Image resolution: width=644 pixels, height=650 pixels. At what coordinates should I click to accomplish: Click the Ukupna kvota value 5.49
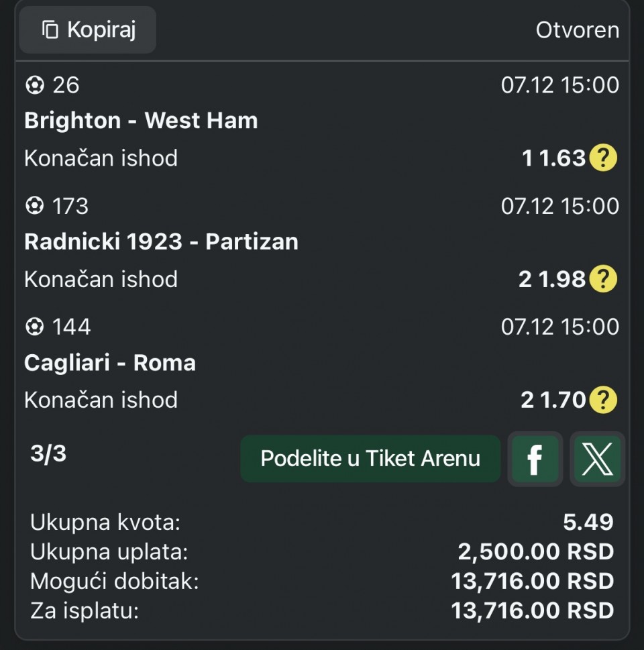click(588, 522)
